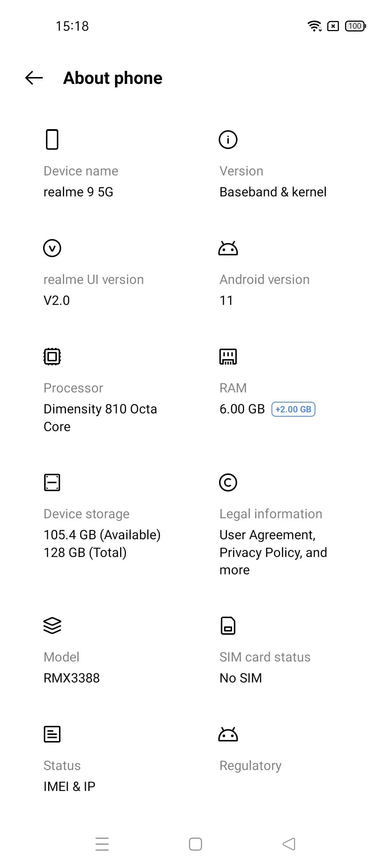Tap the RAM memory icon
The width and height of the screenshot is (391, 868).
(x=228, y=357)
